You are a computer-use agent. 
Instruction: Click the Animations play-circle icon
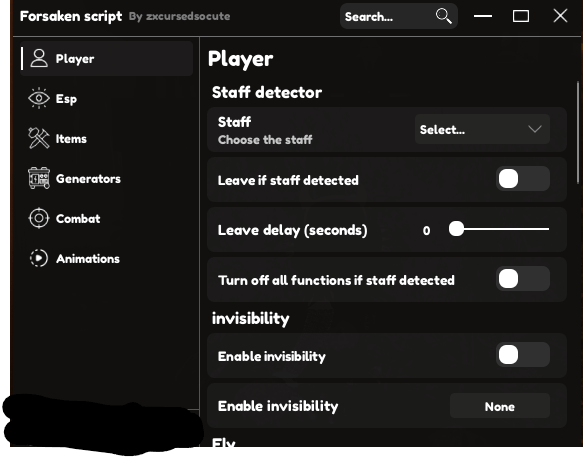coord(39,258)
